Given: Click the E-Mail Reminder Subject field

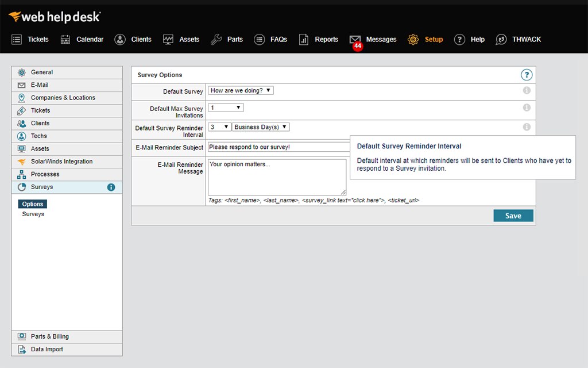Looking at the screenshot, I should [277, 147].
